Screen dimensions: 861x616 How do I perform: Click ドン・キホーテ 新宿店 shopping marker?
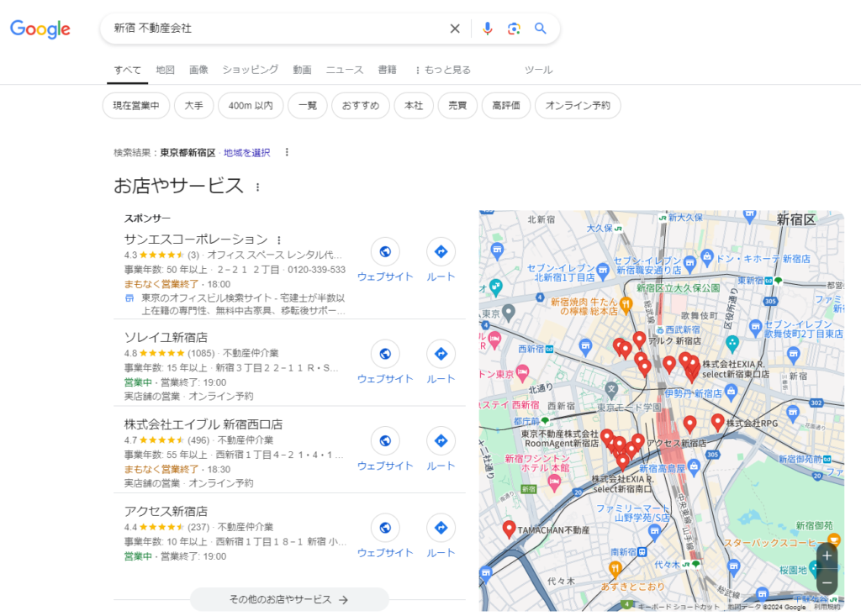click(707, 256)
